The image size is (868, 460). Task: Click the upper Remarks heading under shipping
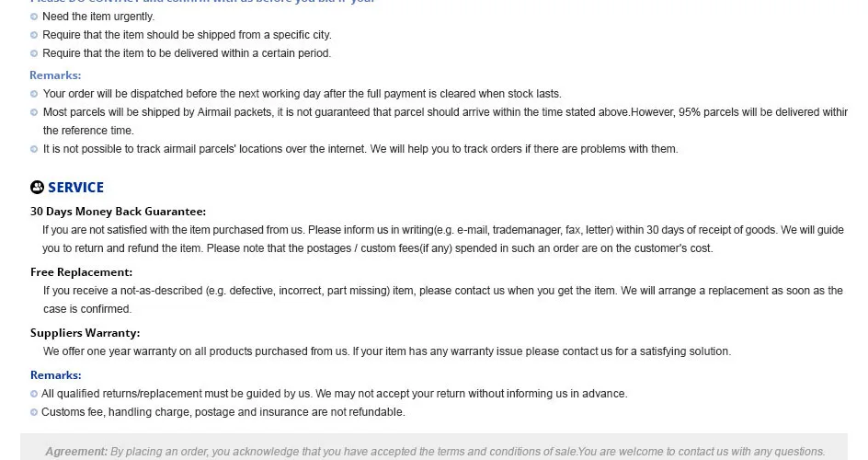tap(55, 75)
